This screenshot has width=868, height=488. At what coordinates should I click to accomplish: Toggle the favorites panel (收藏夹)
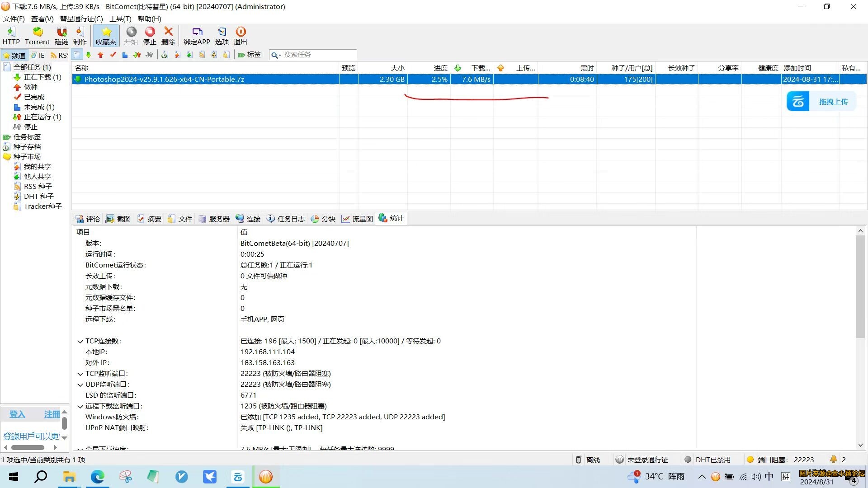(106, 36)
